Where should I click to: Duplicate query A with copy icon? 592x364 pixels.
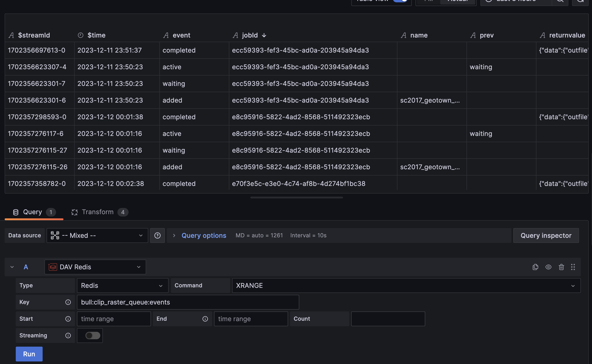[535, 267]
